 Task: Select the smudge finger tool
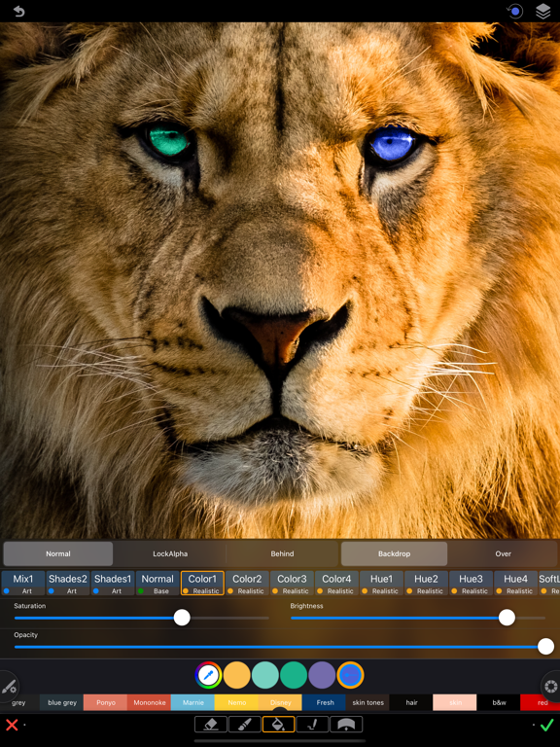(x=312, y=724)
